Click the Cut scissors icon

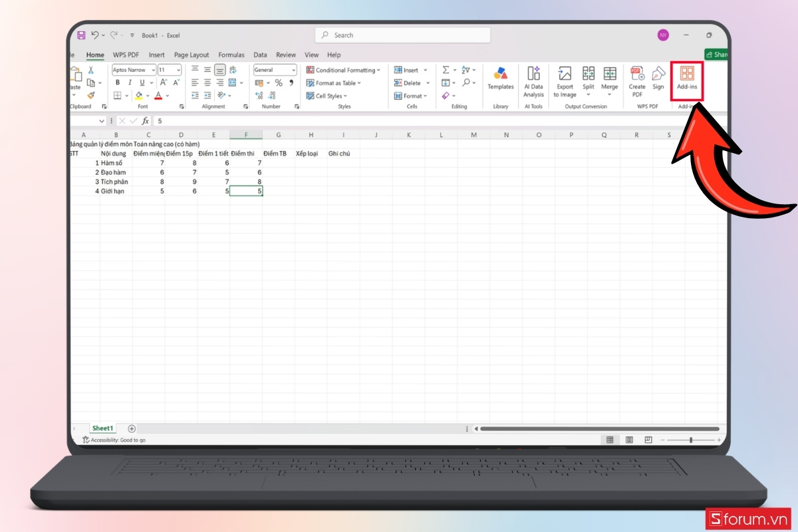(91, 70)
